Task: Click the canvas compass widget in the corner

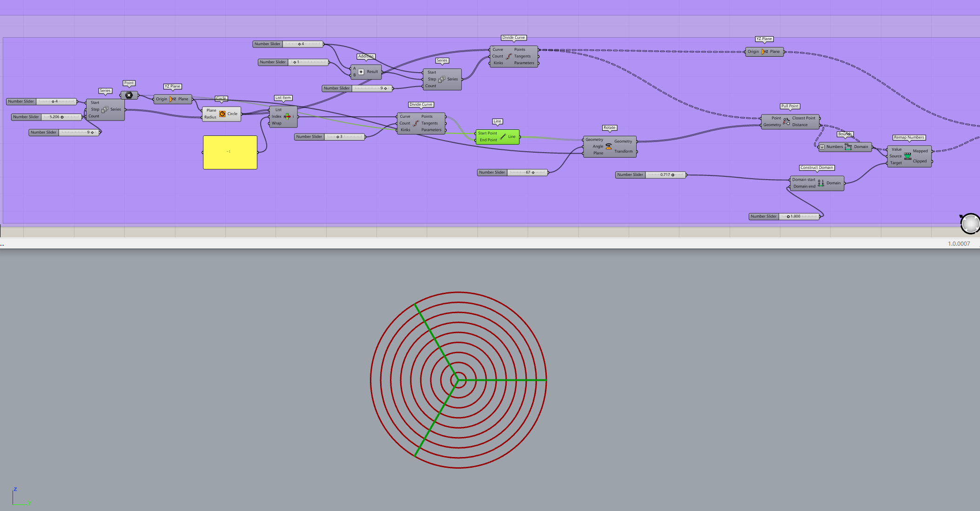Action: pos(970,223)
